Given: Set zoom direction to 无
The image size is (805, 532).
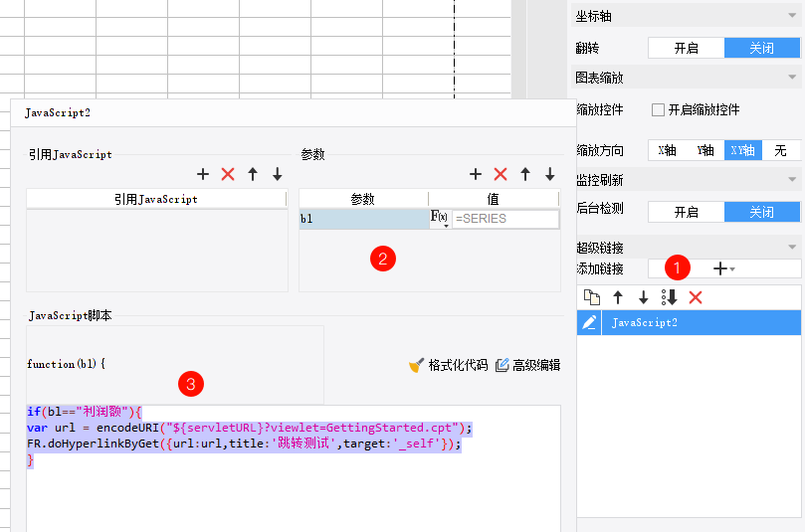Looking at the screenshot, I should (780, 150).
